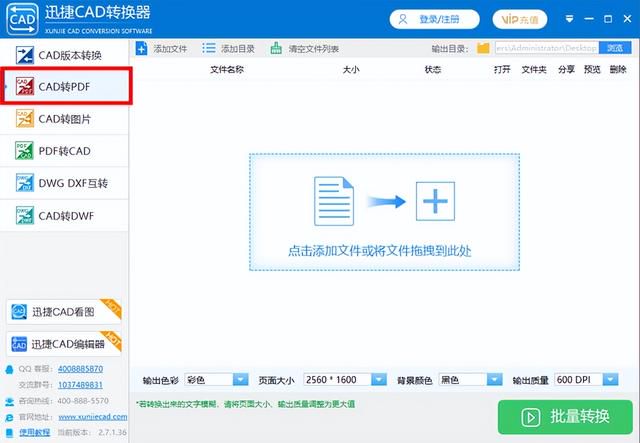Click 点击添加文件或将文件拖拽到此处 text
640x443 pixels.
380,251
